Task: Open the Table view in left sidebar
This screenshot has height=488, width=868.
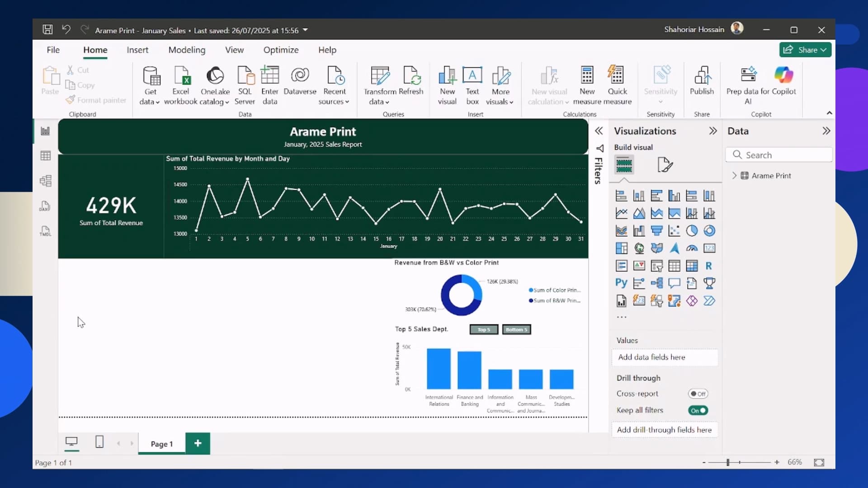Action: click(45, 156)
